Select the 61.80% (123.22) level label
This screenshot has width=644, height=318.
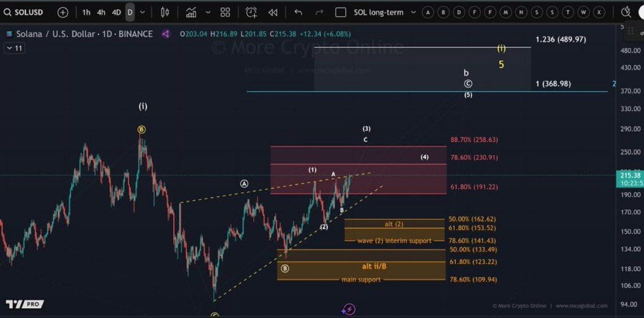coord(473,262)
